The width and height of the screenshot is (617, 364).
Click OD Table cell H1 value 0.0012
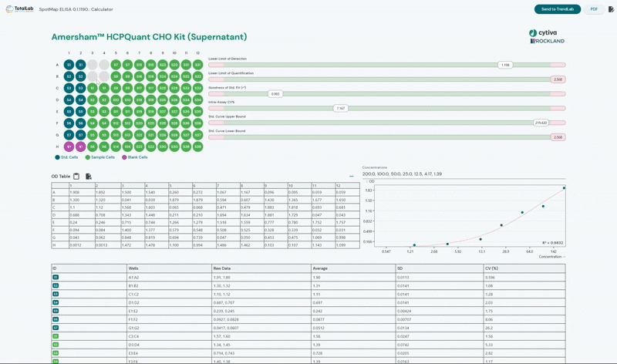tap(82, 244)
